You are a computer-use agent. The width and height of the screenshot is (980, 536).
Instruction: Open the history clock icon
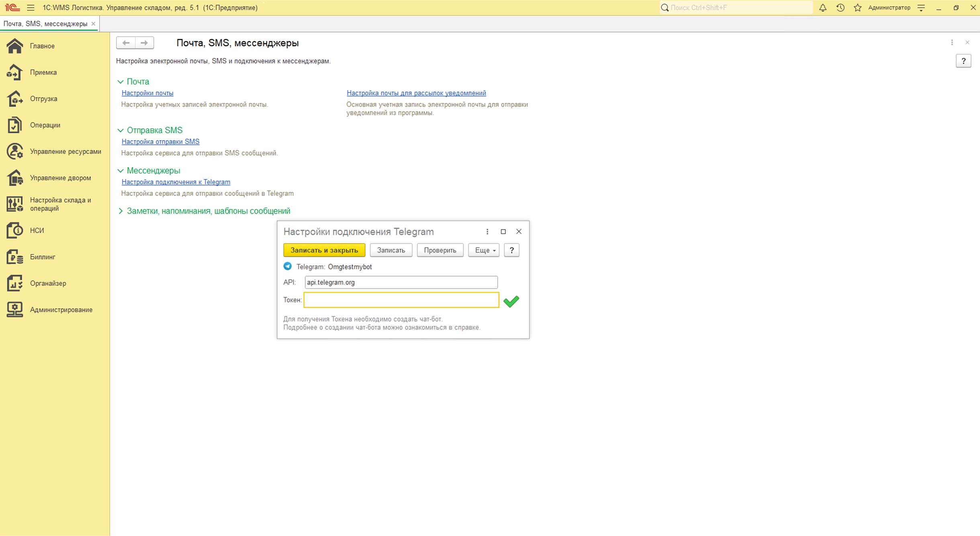tap(840, 8)
